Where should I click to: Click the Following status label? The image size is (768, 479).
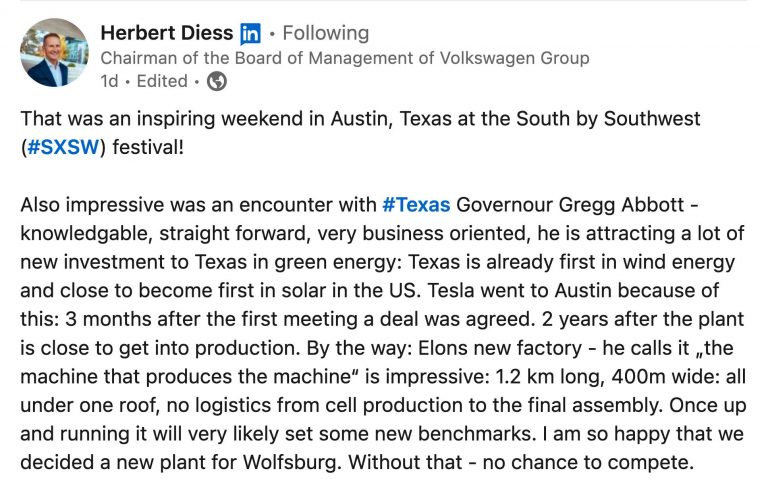[326, 33]
